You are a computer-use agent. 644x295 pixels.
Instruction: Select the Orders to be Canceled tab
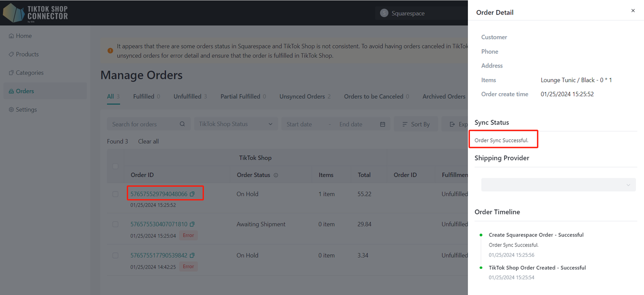pyautogui.click(x=376, y=97)
